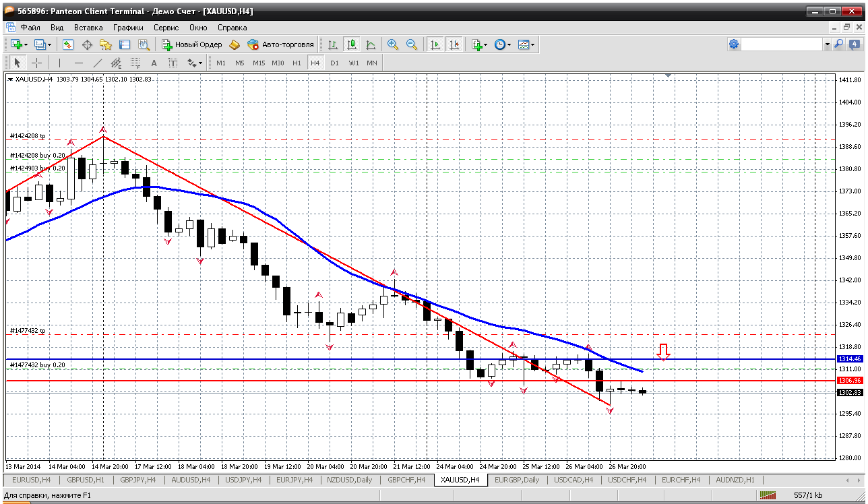
Task: Open the MetaEditor book icon
Action: point(235,44)
